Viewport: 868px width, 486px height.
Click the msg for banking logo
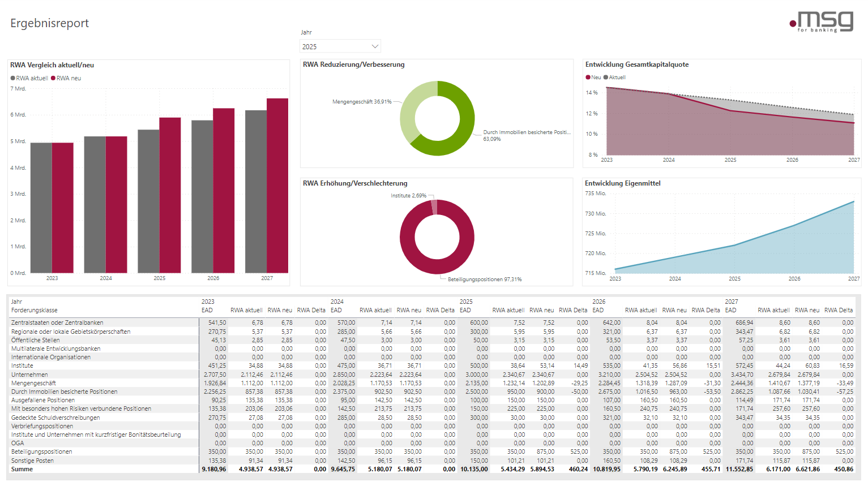tap(821, 21)
